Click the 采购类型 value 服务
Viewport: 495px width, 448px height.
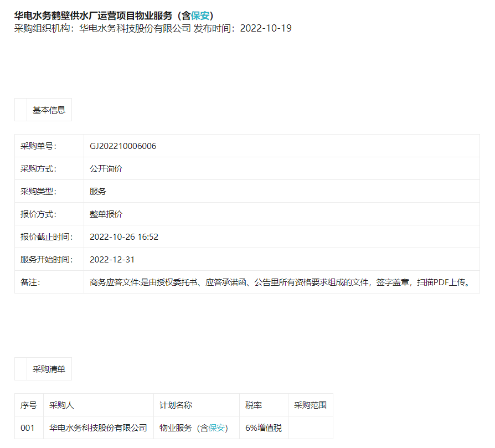tap(98, 192)
